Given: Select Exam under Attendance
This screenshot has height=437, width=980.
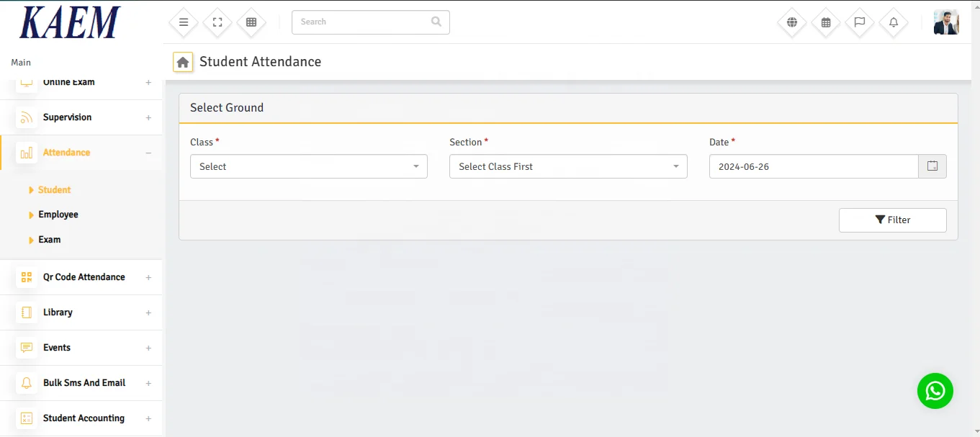Looking at the screenshot, I should [50, 240].
